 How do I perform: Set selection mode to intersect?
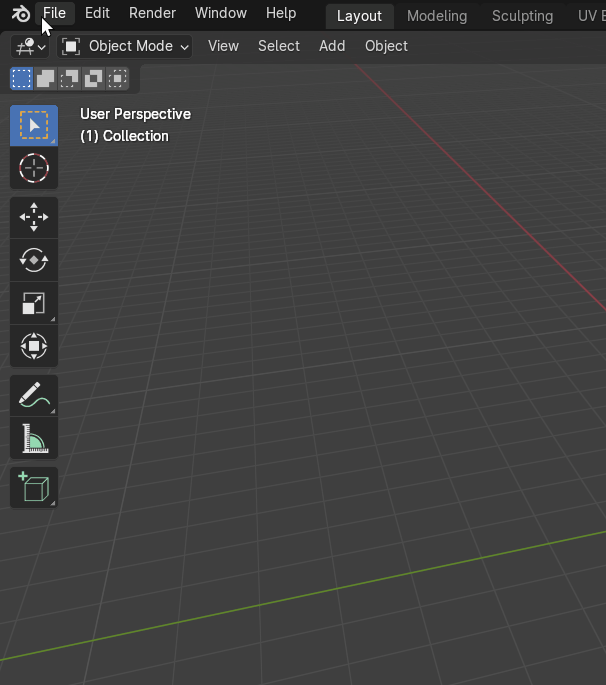pyautogui.click(x=117, y=79)
